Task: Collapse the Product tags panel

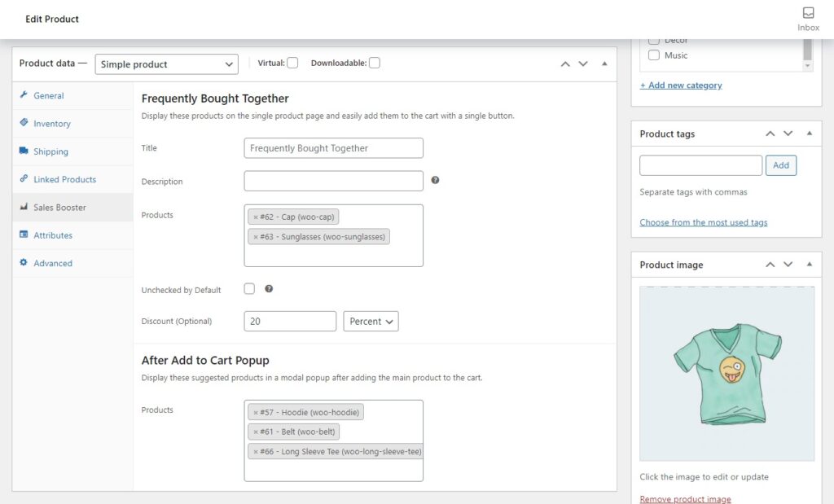Action: tap(809, 134)
